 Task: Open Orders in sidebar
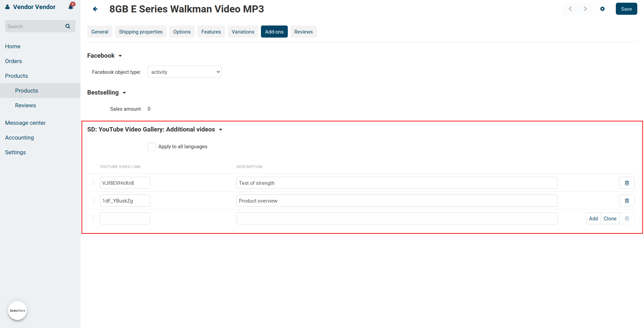pos(13,61)
